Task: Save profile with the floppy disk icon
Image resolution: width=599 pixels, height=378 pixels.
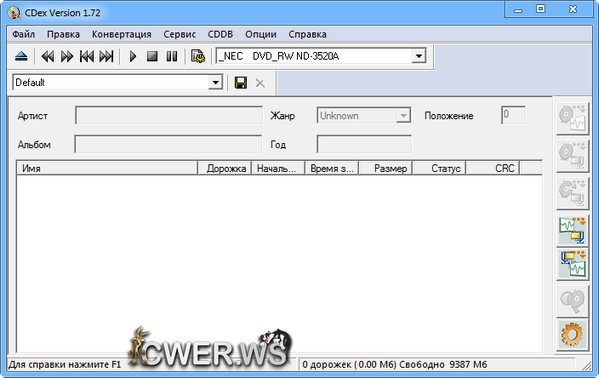Action: 241,83
